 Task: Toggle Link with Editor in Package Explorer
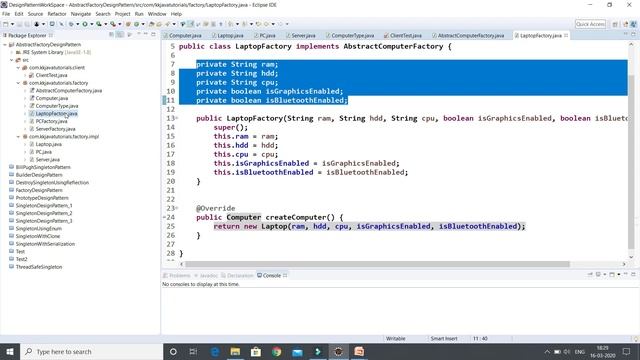coord(120,35)
